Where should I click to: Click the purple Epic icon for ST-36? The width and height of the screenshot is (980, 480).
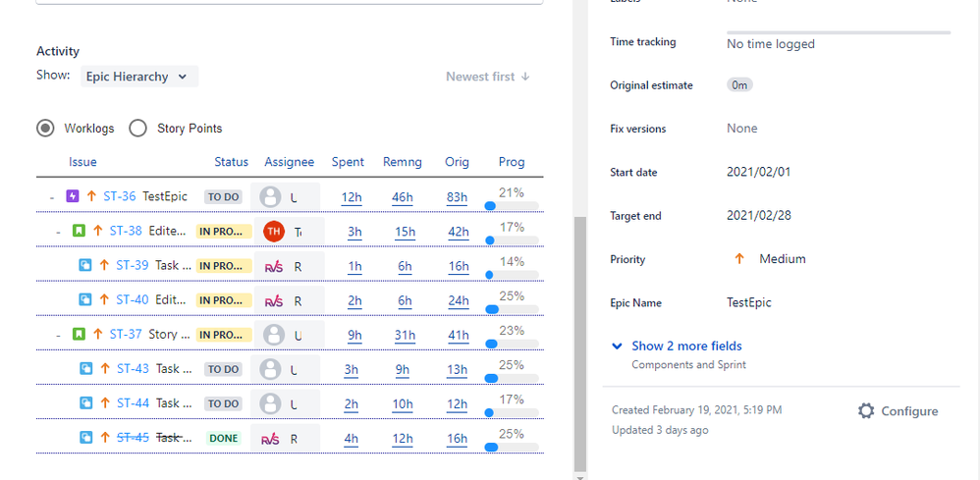click(73, 196)
